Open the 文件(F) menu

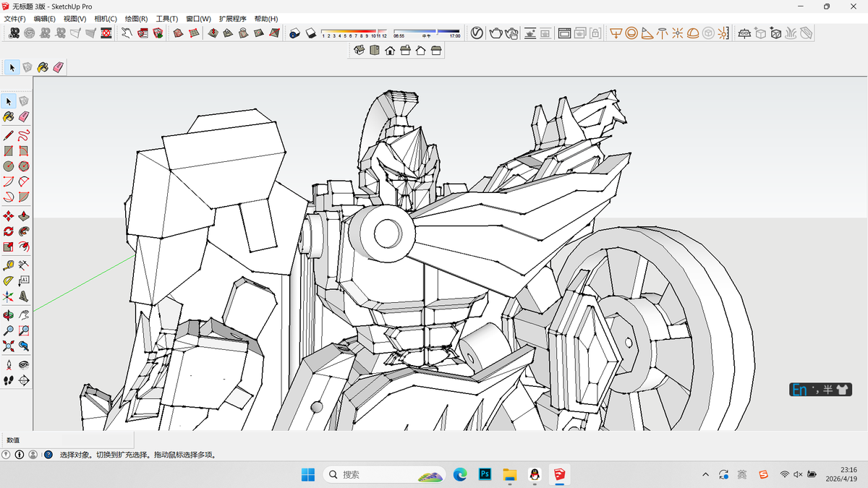[x=15, y=19]
